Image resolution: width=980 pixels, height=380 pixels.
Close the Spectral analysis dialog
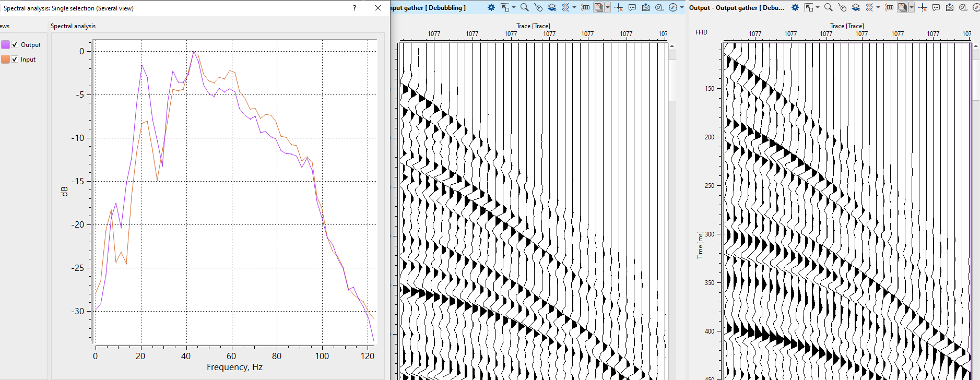[x=378, y=8]
